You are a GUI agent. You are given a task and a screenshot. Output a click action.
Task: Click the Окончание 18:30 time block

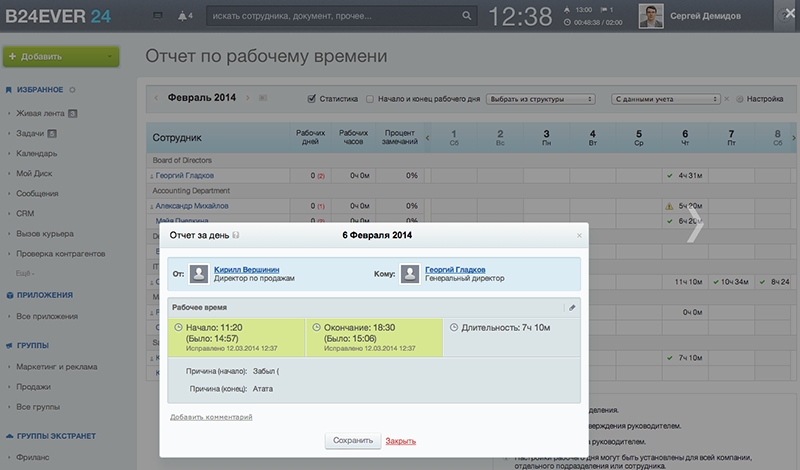tap(374, 337)
